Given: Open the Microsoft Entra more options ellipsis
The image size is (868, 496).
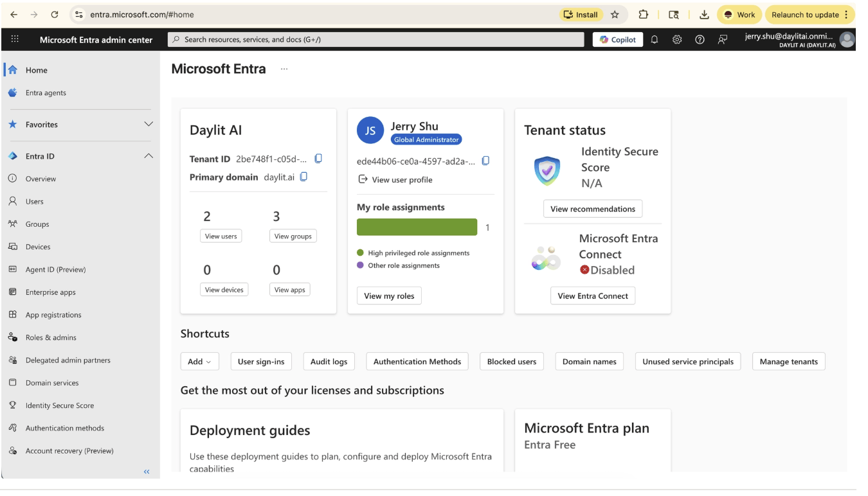Looking at the screenshot, I should 284,69.
